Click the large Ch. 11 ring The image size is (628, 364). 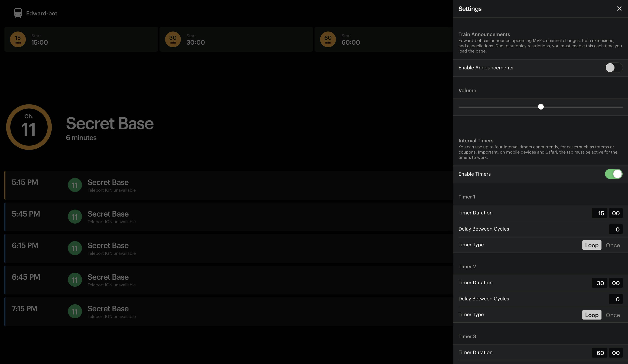pyautogui.click(x=29, y=127)
